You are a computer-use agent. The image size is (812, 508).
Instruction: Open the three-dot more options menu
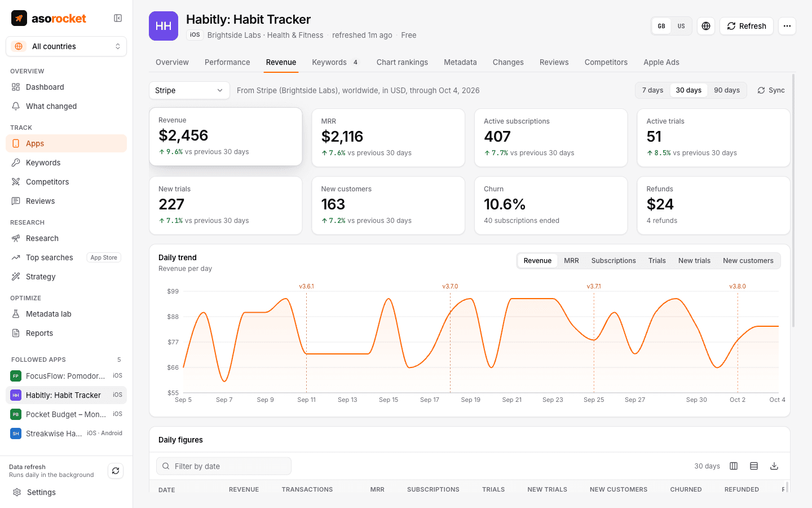[x=787, y=26]
